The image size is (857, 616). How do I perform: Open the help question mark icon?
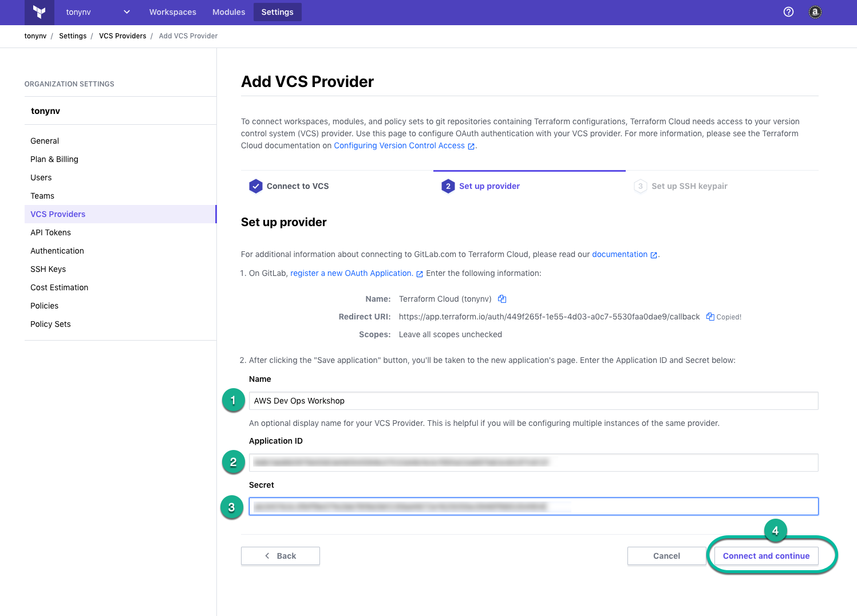(788, 12)
